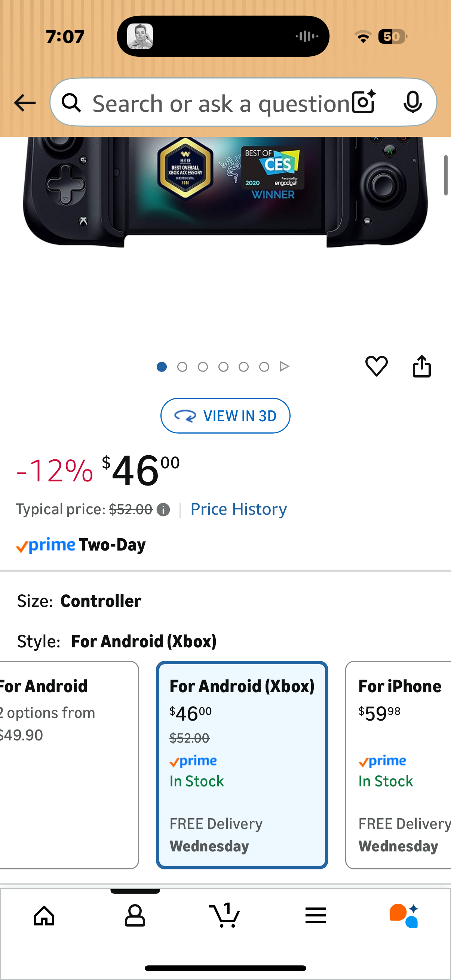451x980 pixels.
Task: Select the second carousel dot indicator
Action: pyautogui.click(x=182, y=366)
